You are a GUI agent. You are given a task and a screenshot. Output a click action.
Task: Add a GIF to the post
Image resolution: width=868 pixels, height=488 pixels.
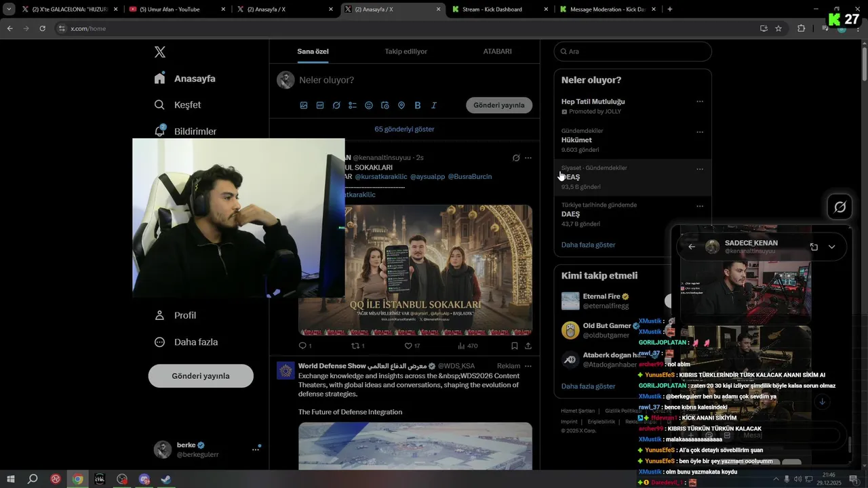click(x=320, y=105)
